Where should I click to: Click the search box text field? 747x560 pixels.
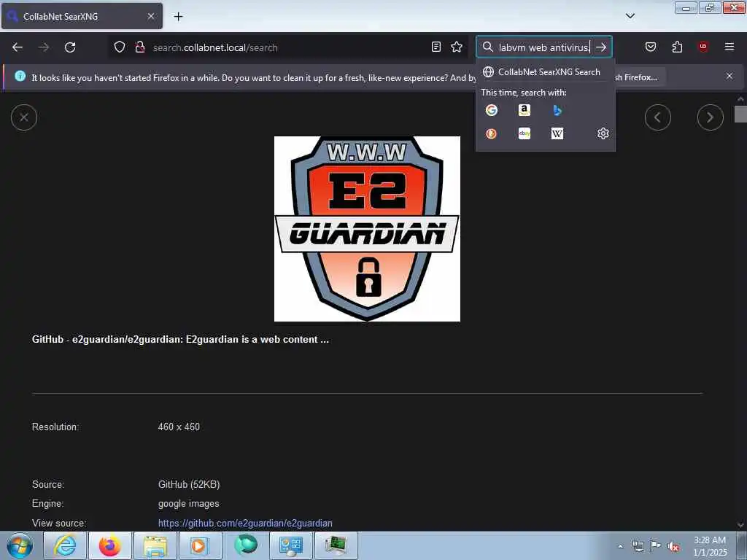544,47
